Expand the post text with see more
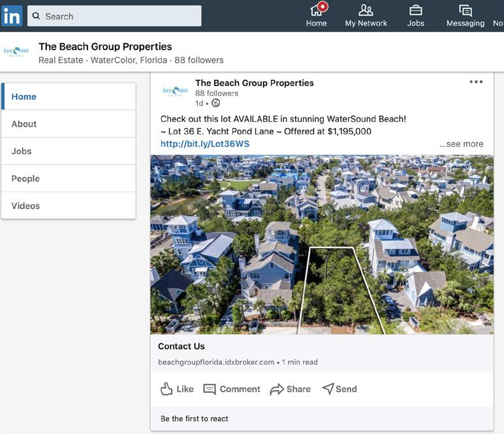Viewport: 504px width, 434px height. [462, 144]
